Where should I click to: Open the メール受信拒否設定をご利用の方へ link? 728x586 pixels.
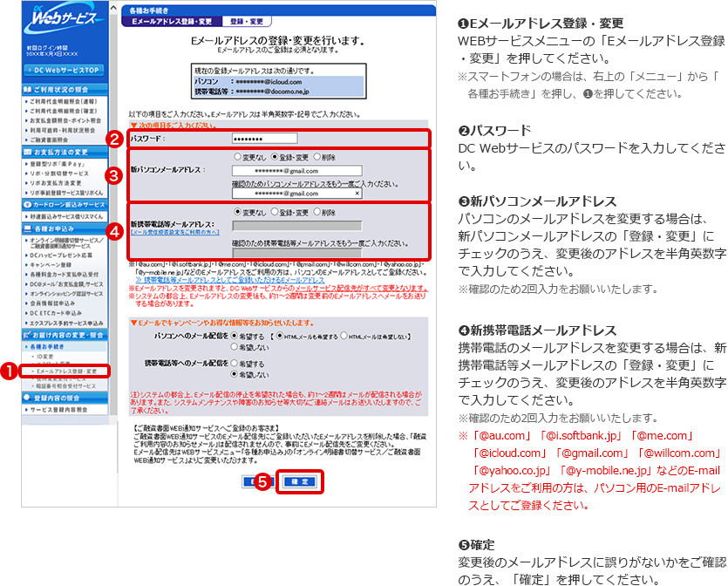coord(174,233)
